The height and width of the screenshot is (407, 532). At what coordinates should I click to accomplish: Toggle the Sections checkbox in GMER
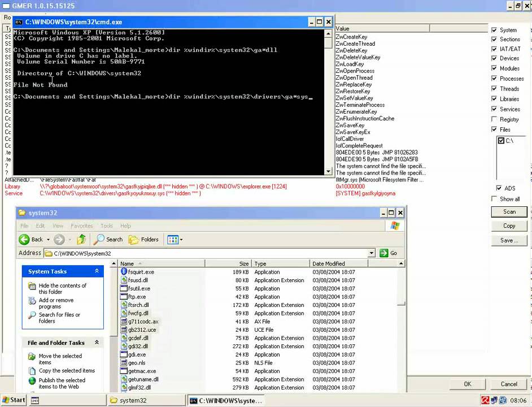coord(494,39)
